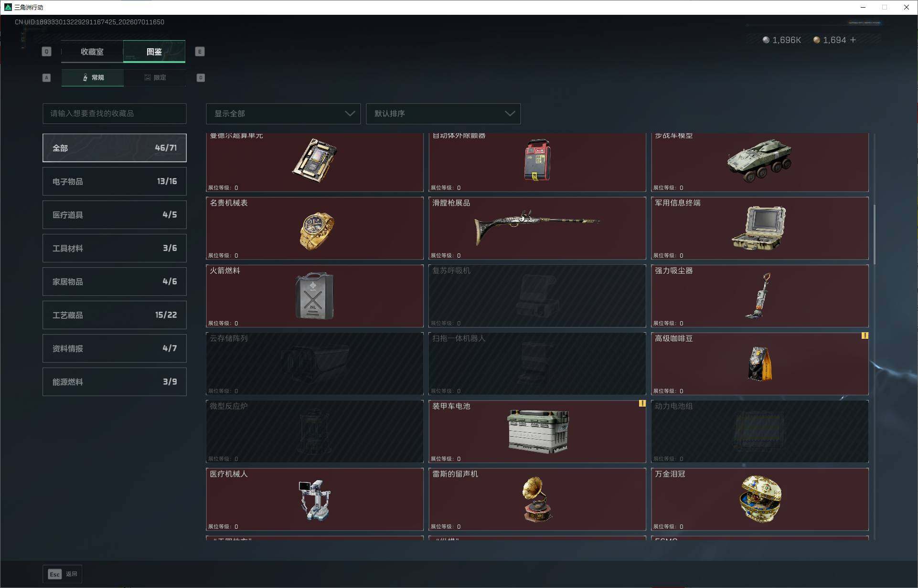The width and height of the screenshot is (918, 588).
Task: Focus the collectible search input field
Action: (115, 114)
